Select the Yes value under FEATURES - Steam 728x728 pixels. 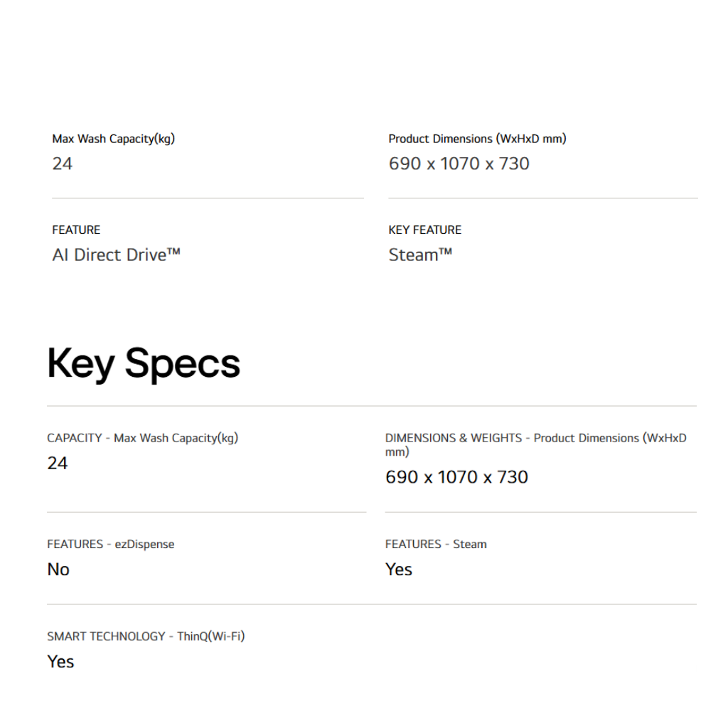399,569
